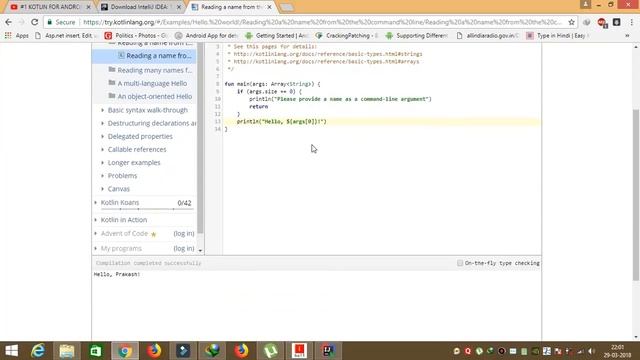
Task: Click the sidebar scroll down arrow
Action: pos(200,250)
